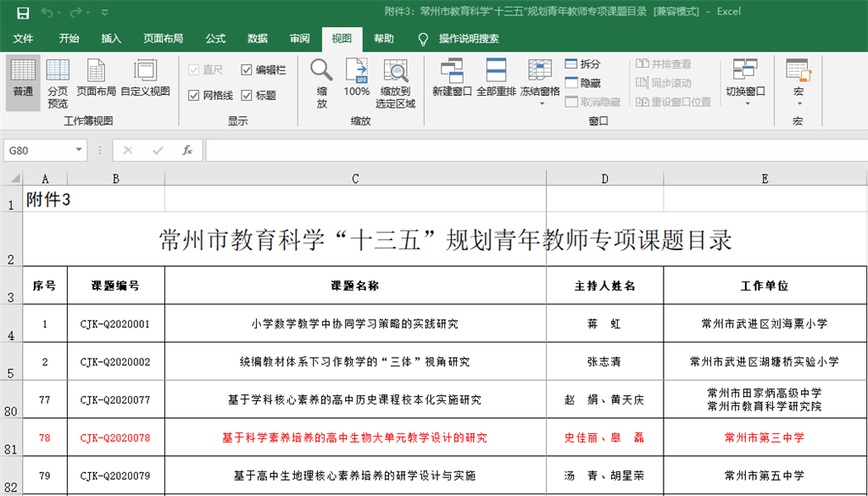Screen dimensions: 868x496
Task: Select column D header
Action: click(x=605, y=178)
